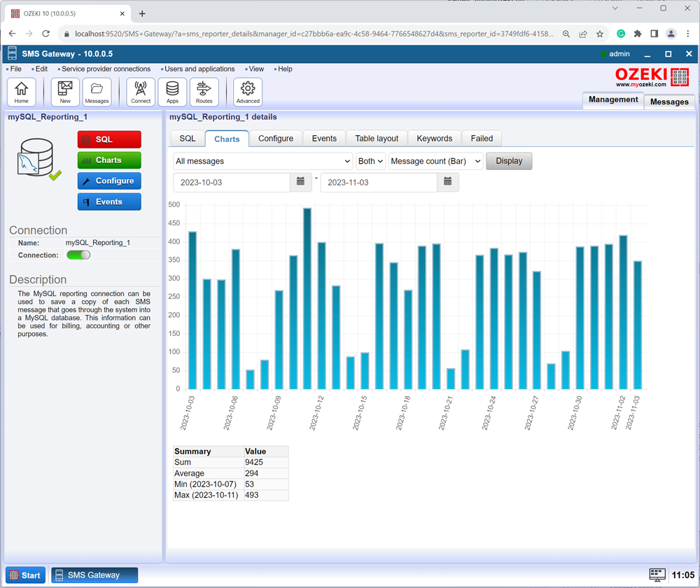Screen dimensions: 700x588
Task: Open the View menu
Action: 255,69
